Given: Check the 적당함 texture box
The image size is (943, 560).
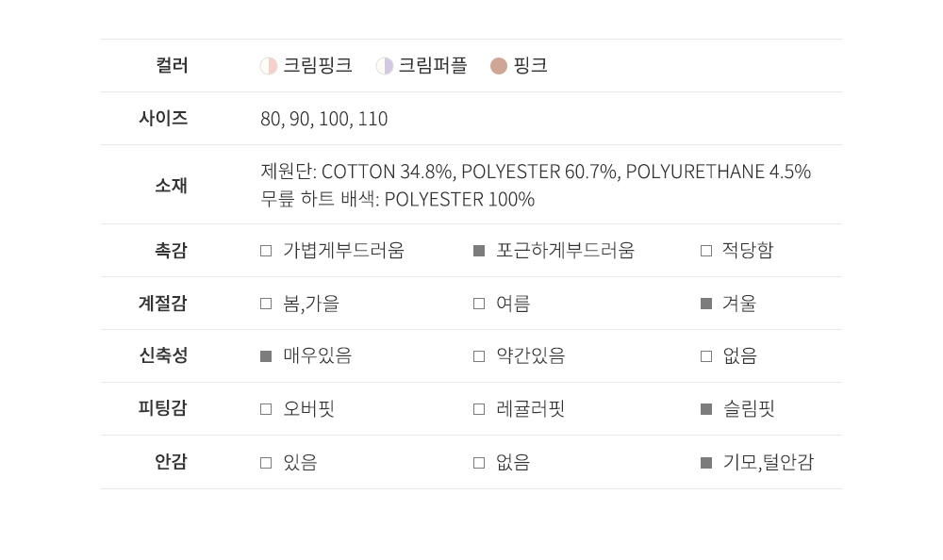Looking at the screenshot, I should pos(706,251).
